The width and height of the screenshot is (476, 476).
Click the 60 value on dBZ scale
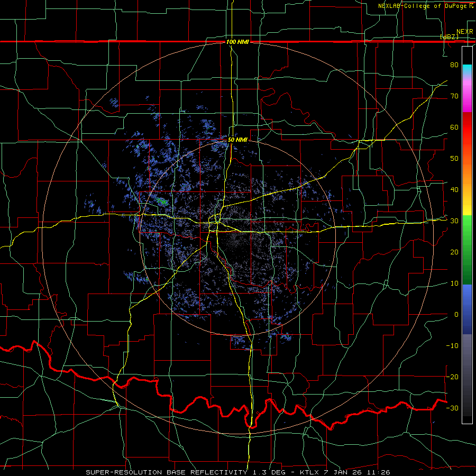[454, 127]
